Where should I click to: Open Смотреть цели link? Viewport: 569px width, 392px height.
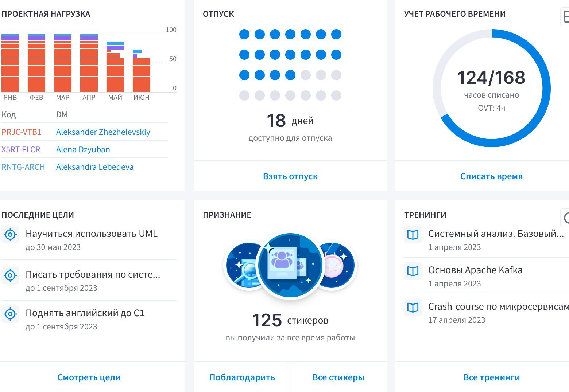[89, 377]
